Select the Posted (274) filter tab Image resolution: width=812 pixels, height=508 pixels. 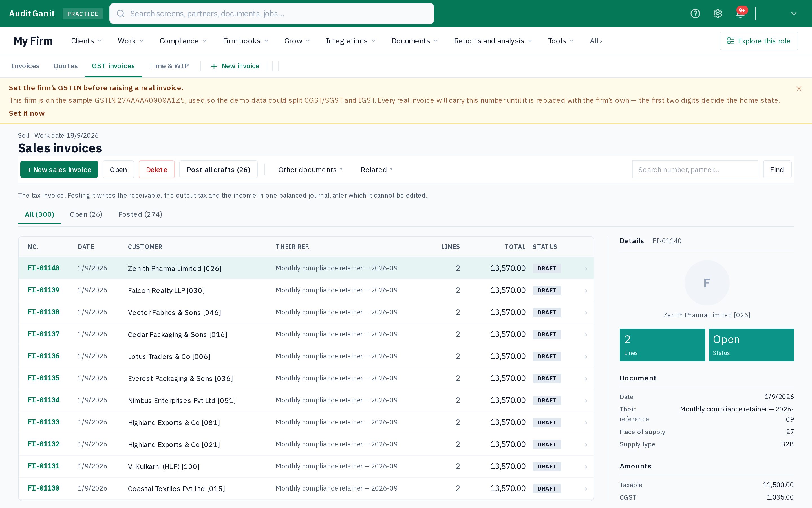tap(140, 214)
